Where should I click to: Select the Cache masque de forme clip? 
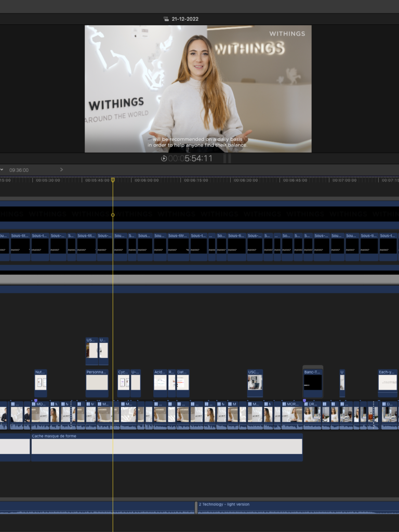click(167, 447)
